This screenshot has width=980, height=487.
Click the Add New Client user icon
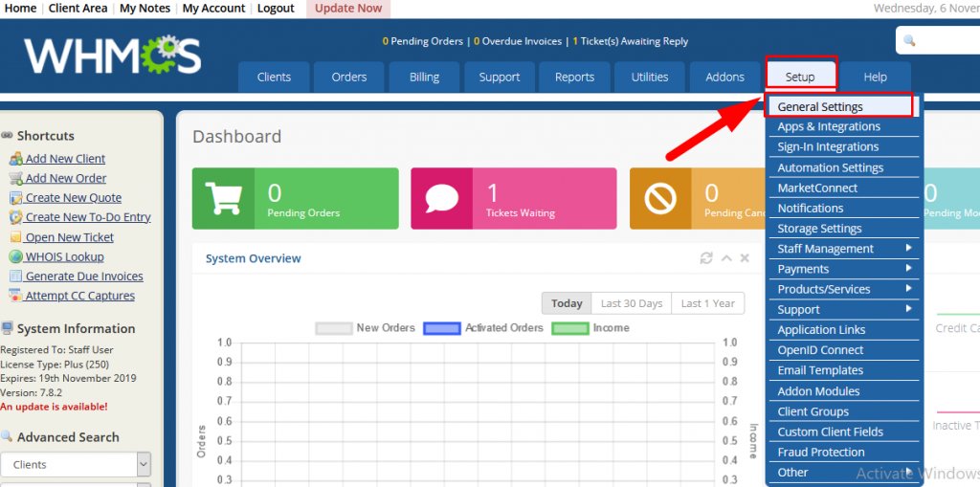[15, 159]
